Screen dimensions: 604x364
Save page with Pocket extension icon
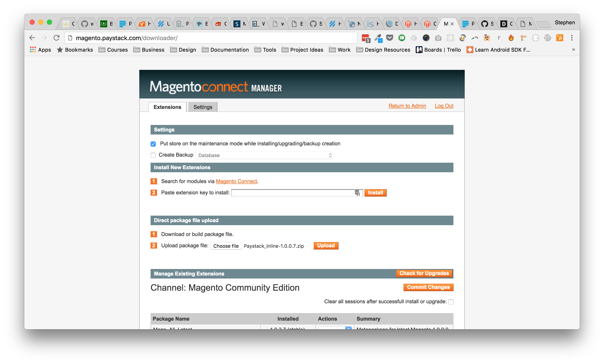click(389, 38)
